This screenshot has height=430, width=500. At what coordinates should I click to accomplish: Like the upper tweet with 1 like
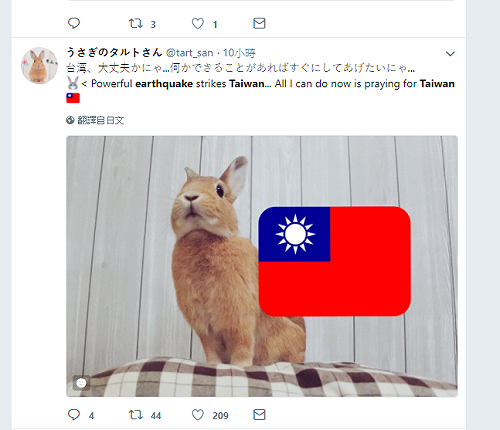198,24
